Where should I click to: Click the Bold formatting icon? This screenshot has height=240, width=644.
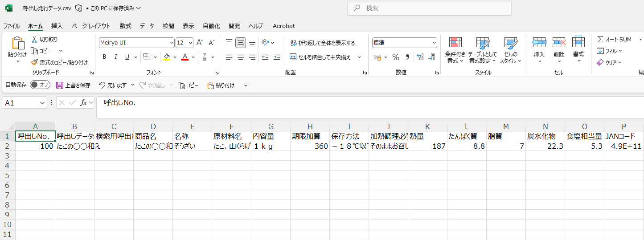(104, 57)
